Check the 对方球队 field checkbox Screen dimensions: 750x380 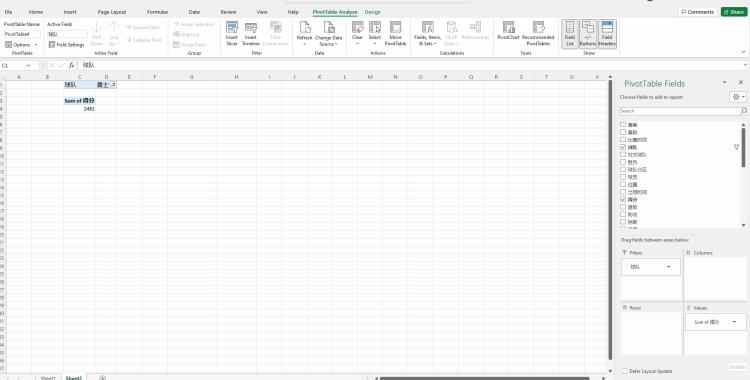[x=623, y=155]
